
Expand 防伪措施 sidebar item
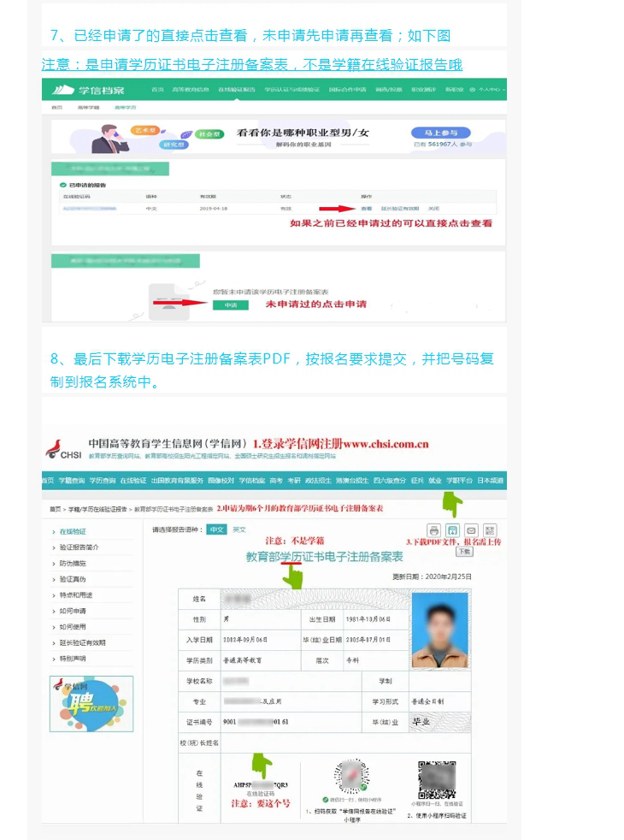73,564
